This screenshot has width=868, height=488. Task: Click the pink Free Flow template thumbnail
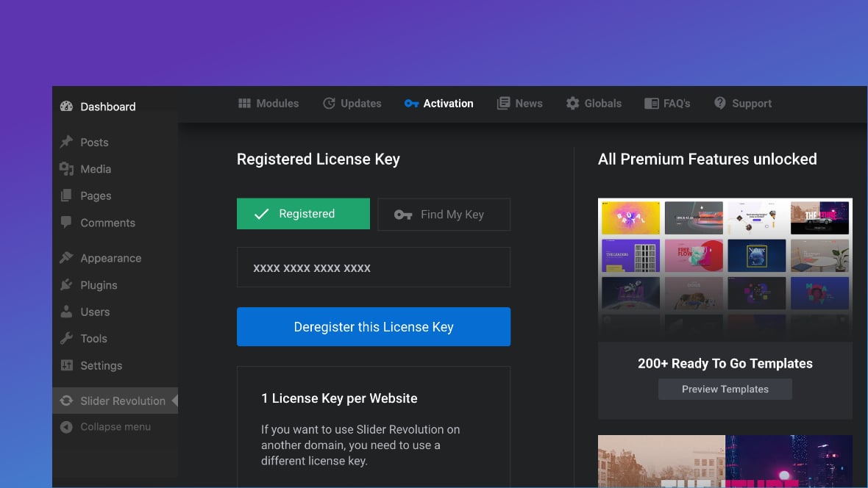click(694, 255)
